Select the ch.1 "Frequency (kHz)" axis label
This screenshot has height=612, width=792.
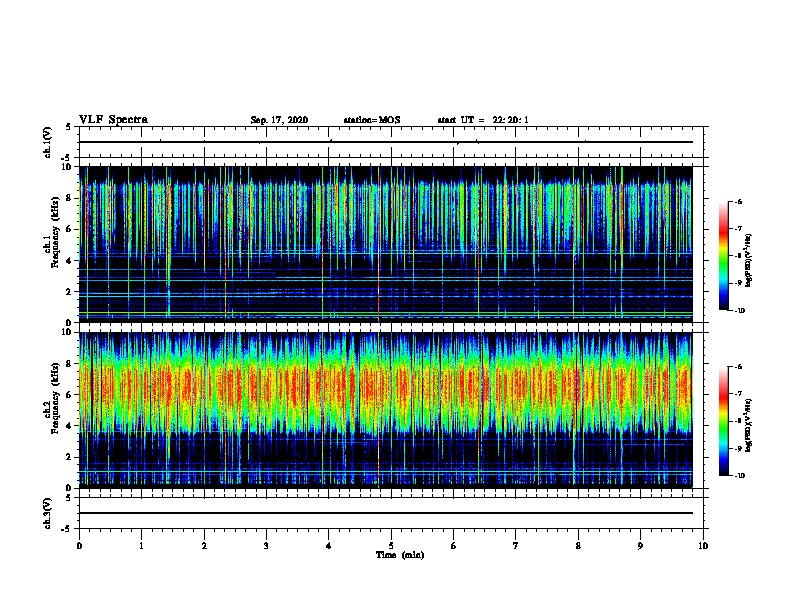tap(55, 232)
